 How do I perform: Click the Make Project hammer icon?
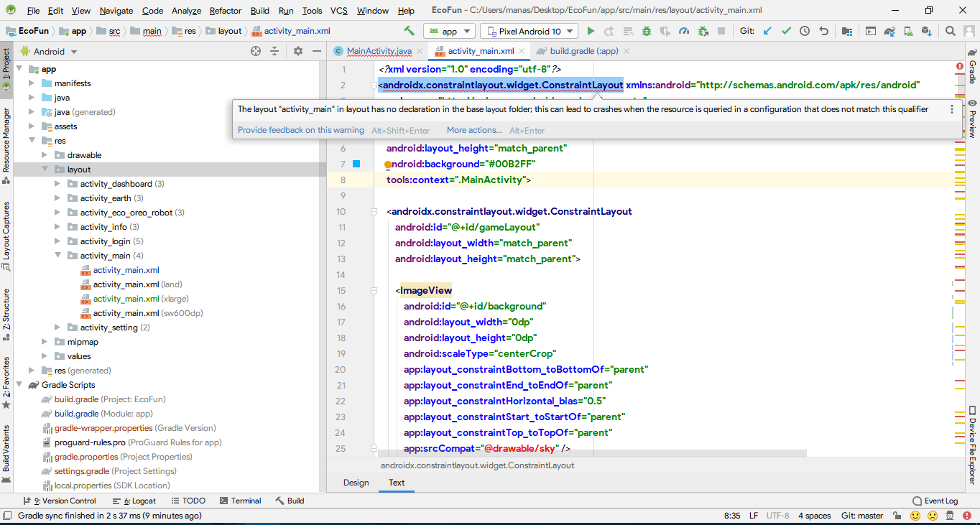(x=409, y=31)
